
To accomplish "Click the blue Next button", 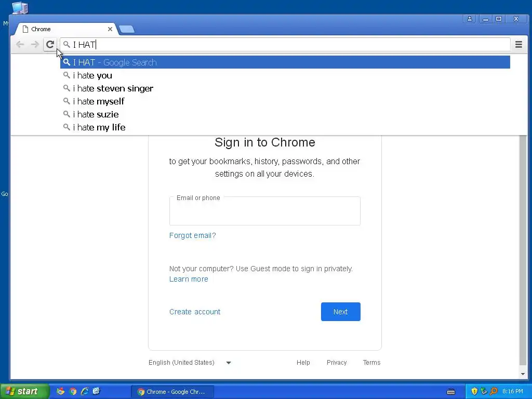I will pos(341,312).
